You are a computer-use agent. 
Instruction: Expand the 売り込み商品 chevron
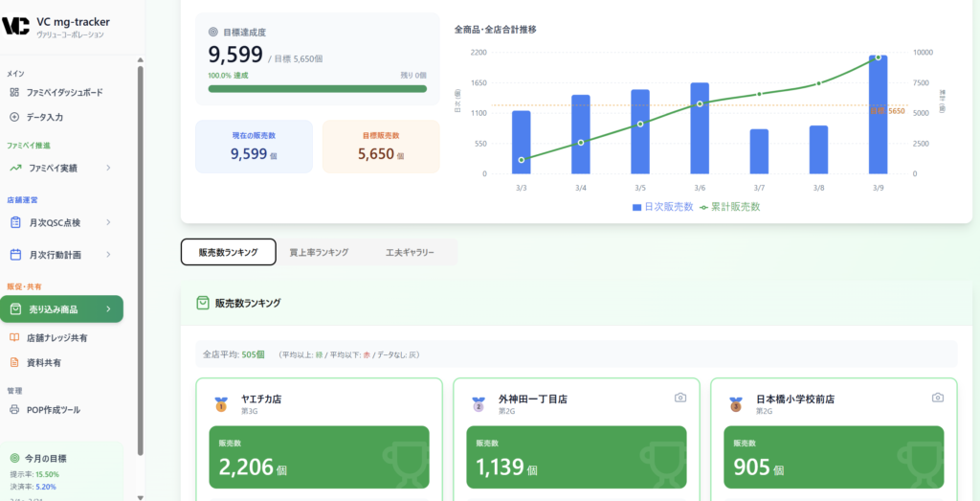click(108, 309)
